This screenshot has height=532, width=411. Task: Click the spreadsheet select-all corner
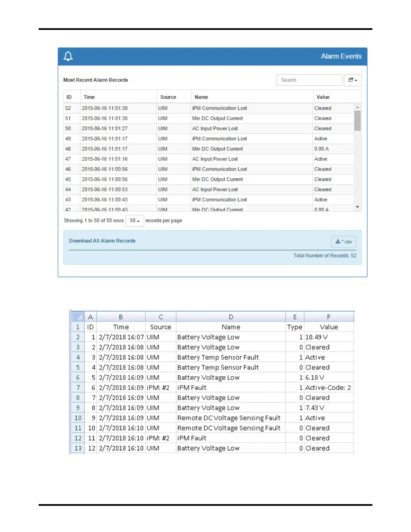pos(78,317)
